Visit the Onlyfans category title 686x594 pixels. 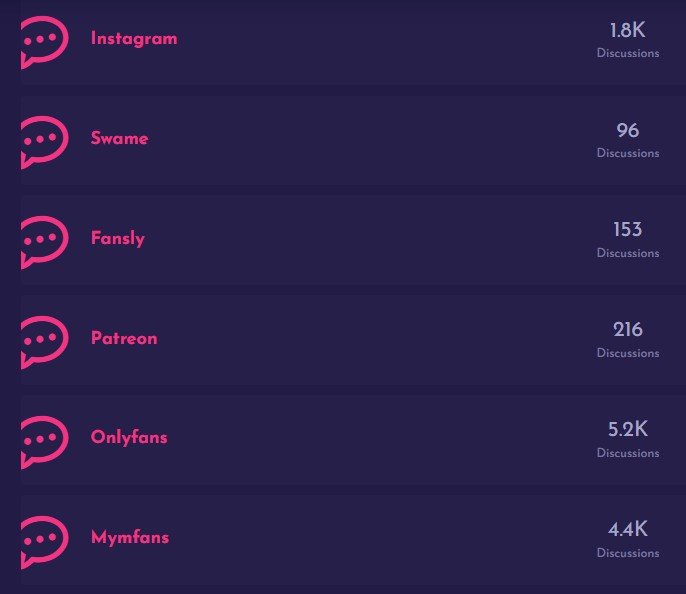pos(129,438)
